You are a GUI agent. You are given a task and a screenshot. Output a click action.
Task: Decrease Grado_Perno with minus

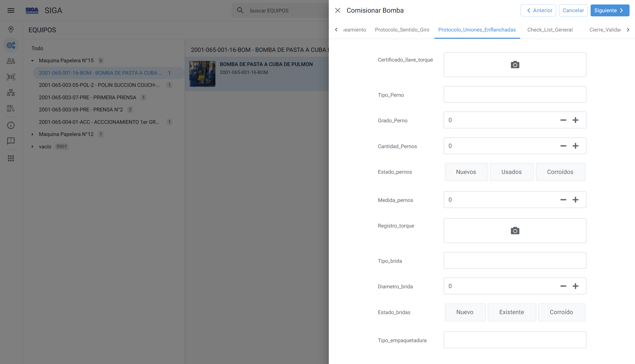tap(563, 120)
